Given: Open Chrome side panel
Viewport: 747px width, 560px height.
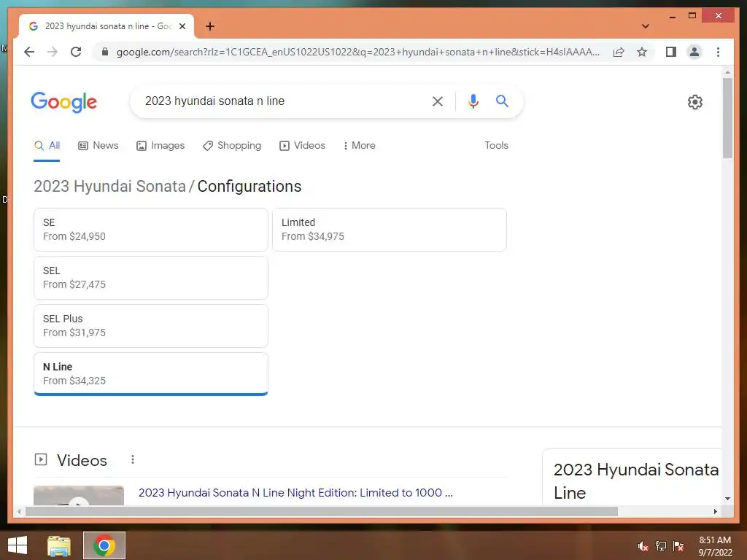Looking at the screenshot, I should click(x=671, y=52).
